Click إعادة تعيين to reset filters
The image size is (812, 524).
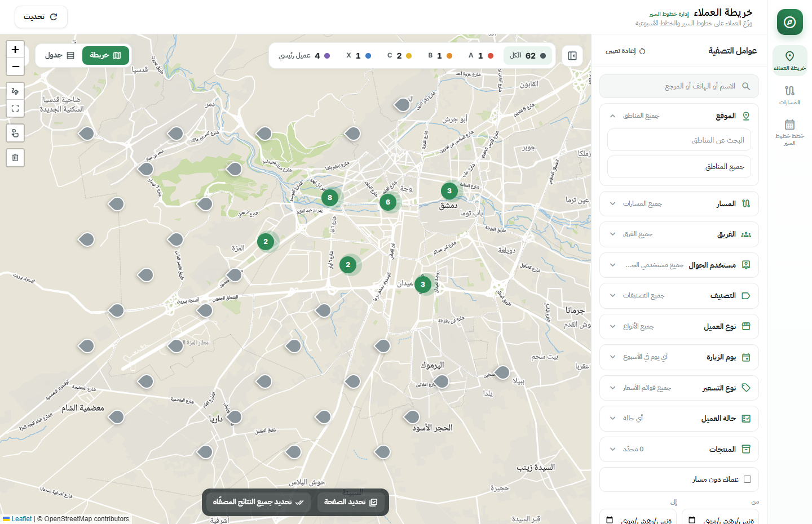(x=625, y=51)
